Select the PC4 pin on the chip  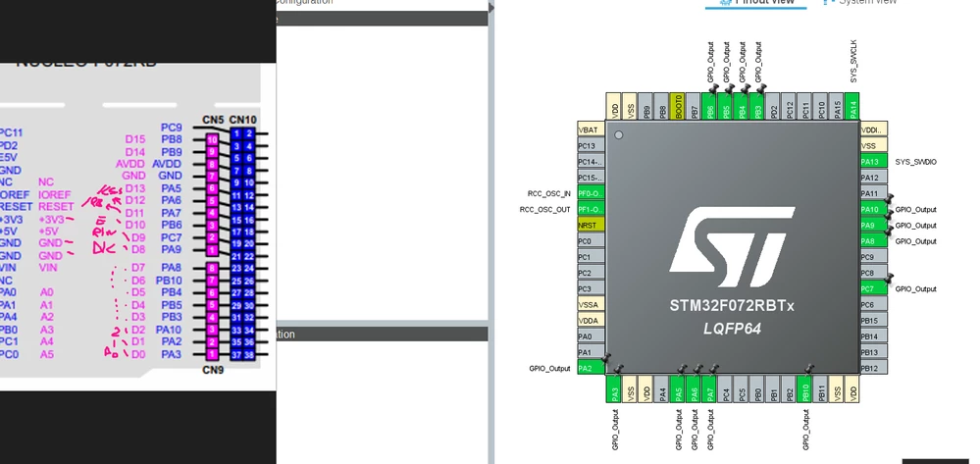725,388
